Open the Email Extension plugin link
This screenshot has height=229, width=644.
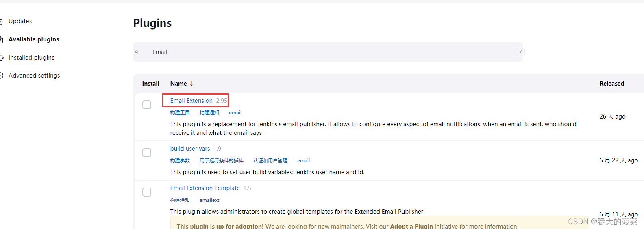click(x=191, y=101)
